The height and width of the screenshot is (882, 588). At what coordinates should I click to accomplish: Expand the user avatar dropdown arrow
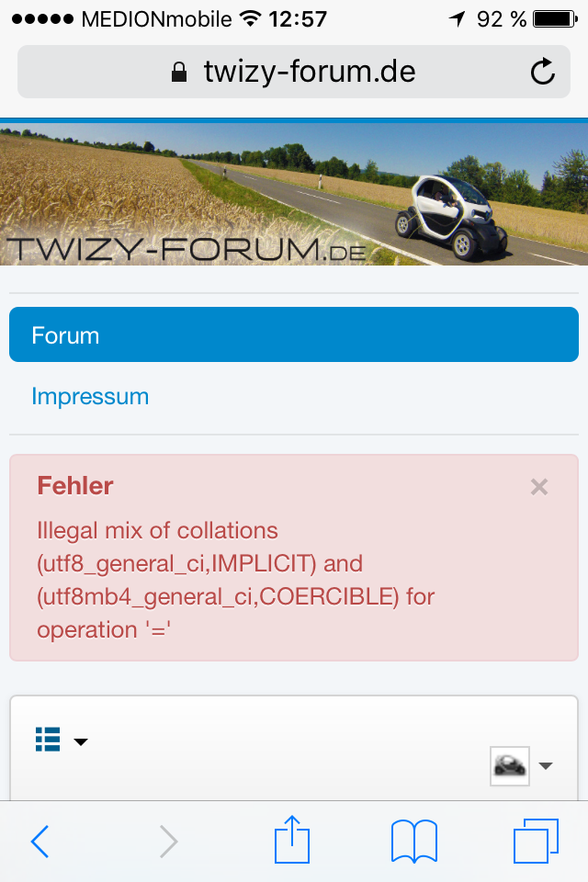(545, 765)
